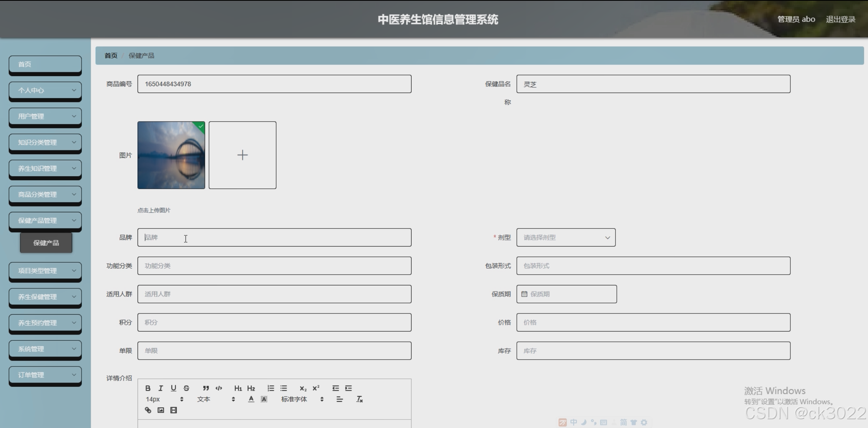The height and width of the screenshot is (428, 868).
Task: Open the 标准字体 font dropdown
Action: click(x=302, y=399)
